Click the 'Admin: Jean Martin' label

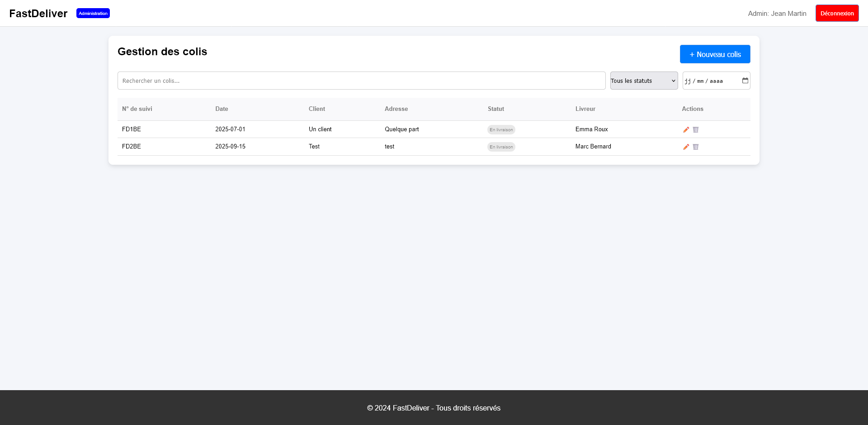tap(777, 13)
